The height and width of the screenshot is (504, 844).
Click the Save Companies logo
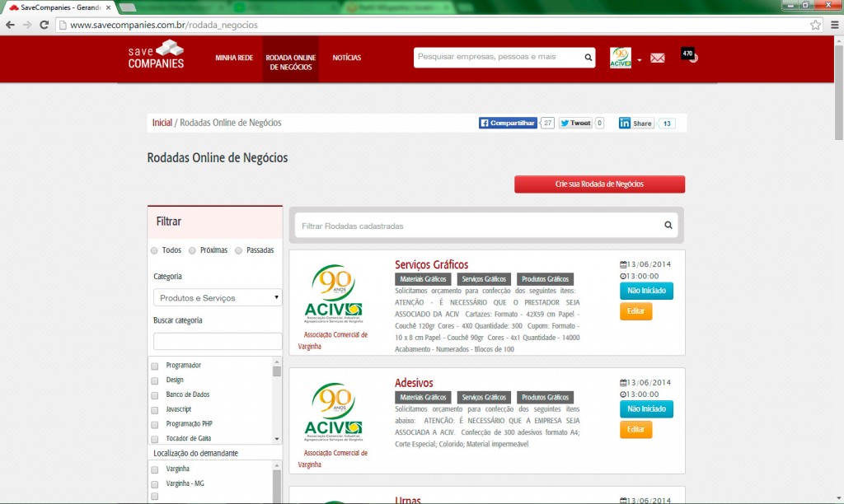[x=156, y=54]
